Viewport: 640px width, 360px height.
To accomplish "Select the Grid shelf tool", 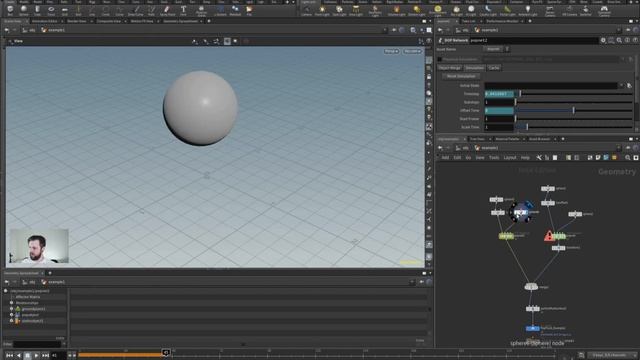I will click(x=64, y=10).
